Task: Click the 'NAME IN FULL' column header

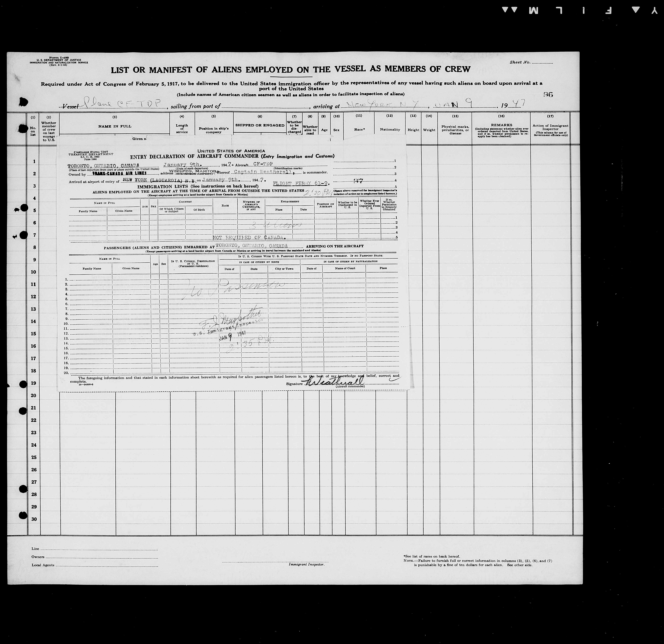Action: (x=115, y=126)
